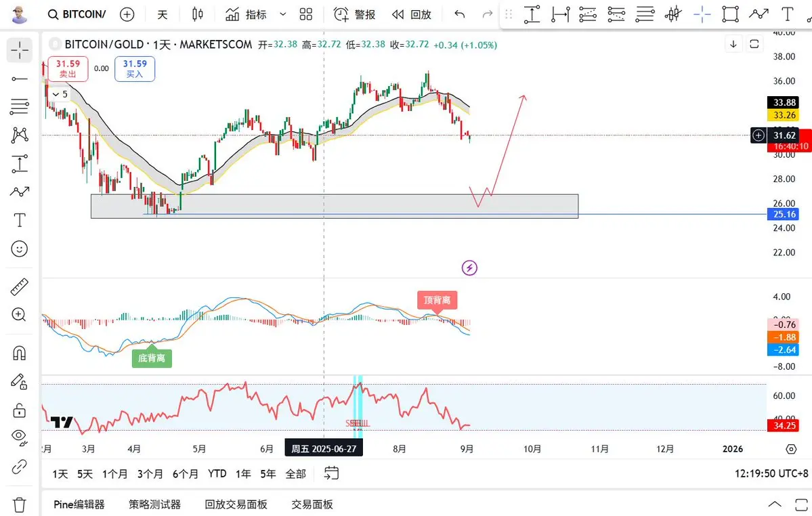This screenshot has height=516, width=812.
Task: Select the 1年 time range
Action: coord(243,473)
